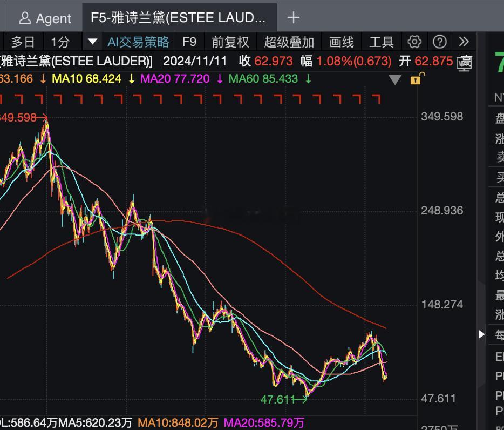Click the closing price 62.973 value

pos(274,61)
